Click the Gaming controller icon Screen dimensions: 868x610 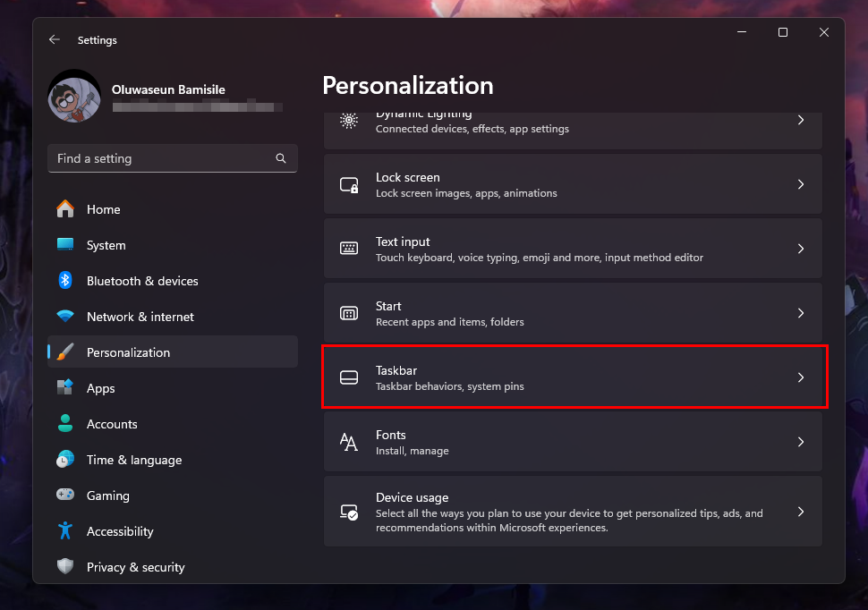pos(65,495)
